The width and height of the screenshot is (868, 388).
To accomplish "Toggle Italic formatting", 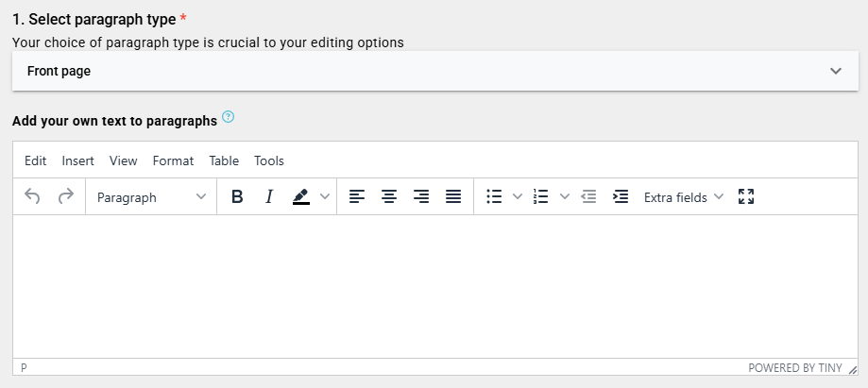I will [x=268, y=196].
